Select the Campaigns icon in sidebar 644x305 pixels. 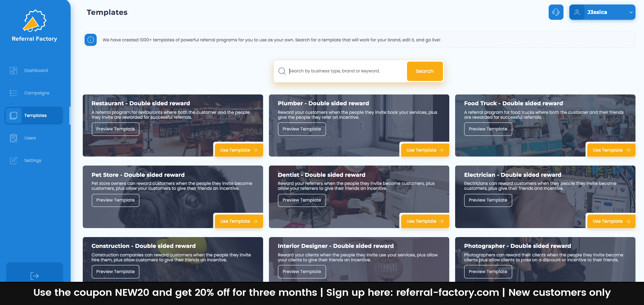coord(13,93)
